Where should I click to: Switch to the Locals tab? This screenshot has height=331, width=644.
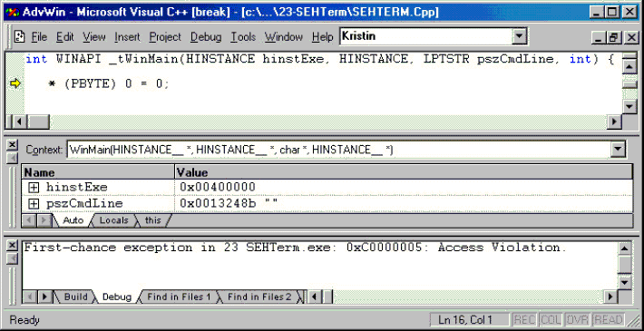(x=113, y=220)
